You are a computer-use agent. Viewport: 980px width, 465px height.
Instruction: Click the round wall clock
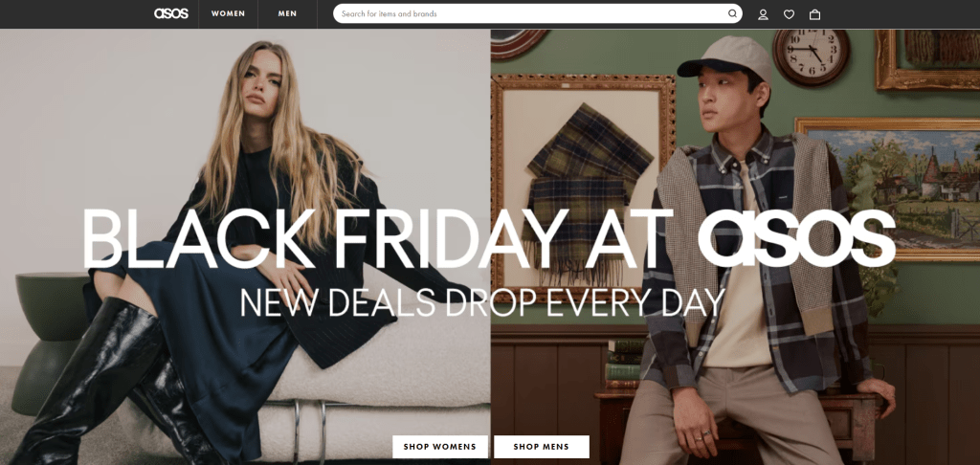point(812,56)
